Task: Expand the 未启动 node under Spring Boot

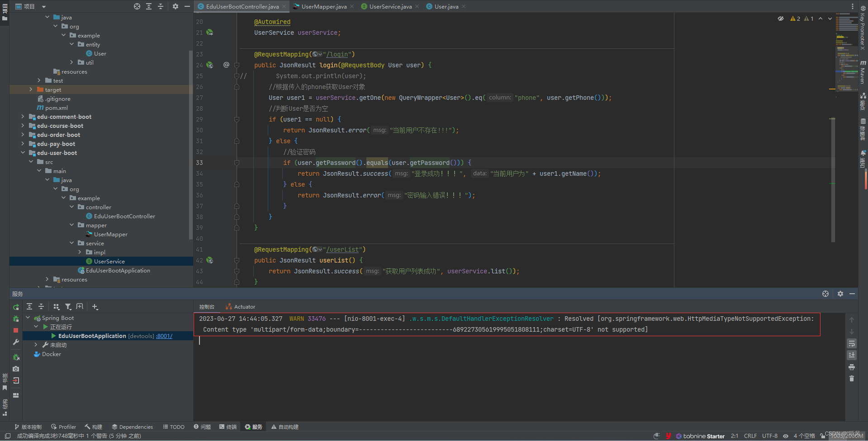Action: 36,345
